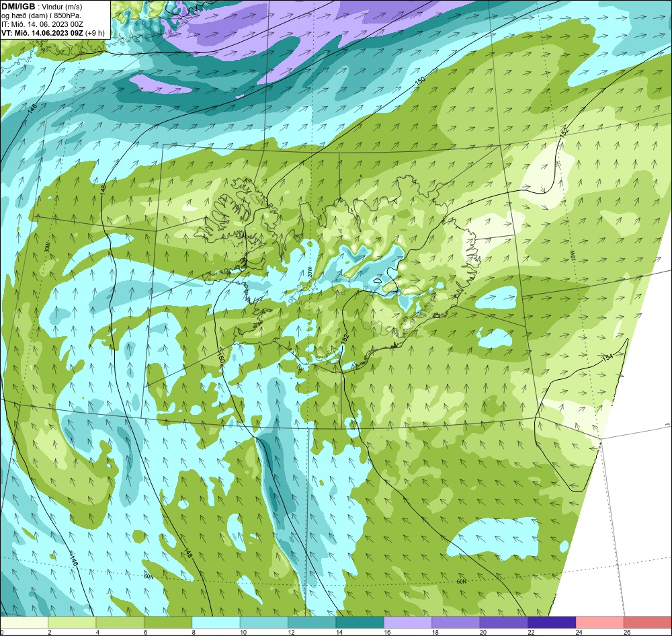Viewport: 672px width, 636px height.
Task: Click the "146" contour label near the top-left
Action: [x=32, y=108]
